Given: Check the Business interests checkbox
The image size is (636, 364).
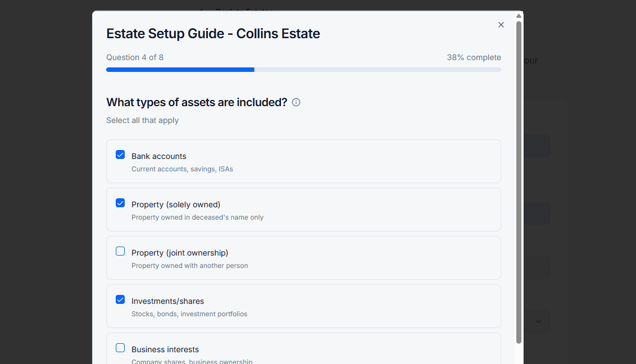Looking at the screenshot, I should click(120, 348).
